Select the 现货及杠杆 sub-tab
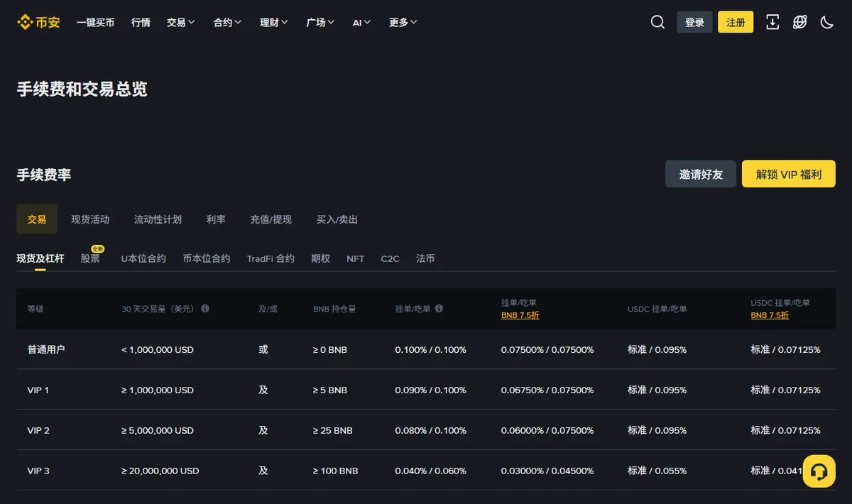 (x=40, y=258)
